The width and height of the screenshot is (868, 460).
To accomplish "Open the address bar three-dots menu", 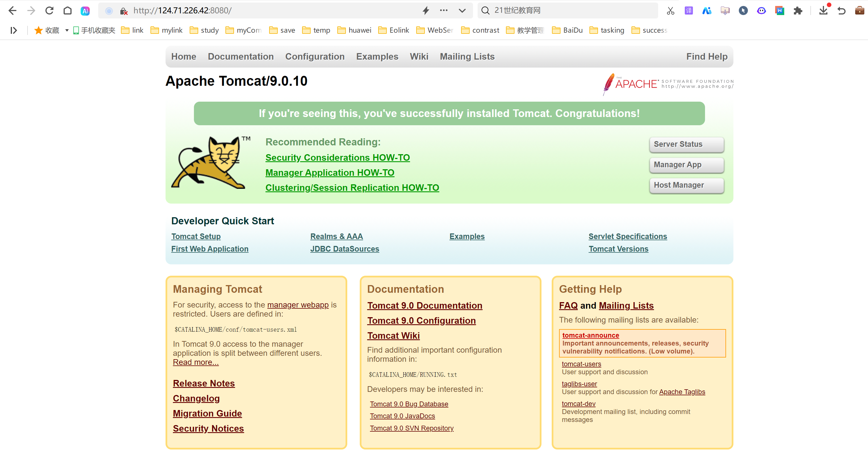I will (x=444, y=11).
